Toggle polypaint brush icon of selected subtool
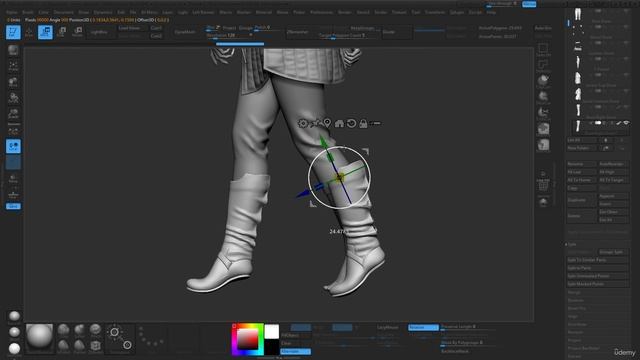 click(x=619, y=123)
